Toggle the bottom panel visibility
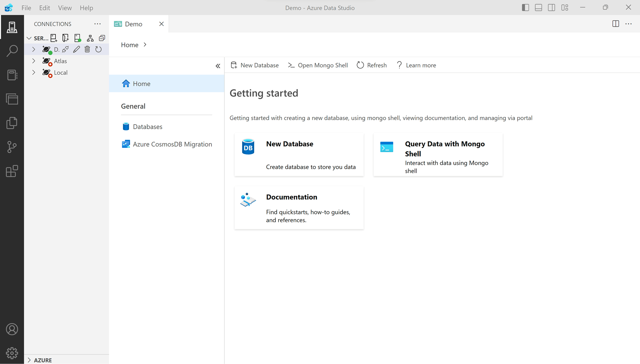This screenshot has height=364, width=640. (x=538, y=7)
